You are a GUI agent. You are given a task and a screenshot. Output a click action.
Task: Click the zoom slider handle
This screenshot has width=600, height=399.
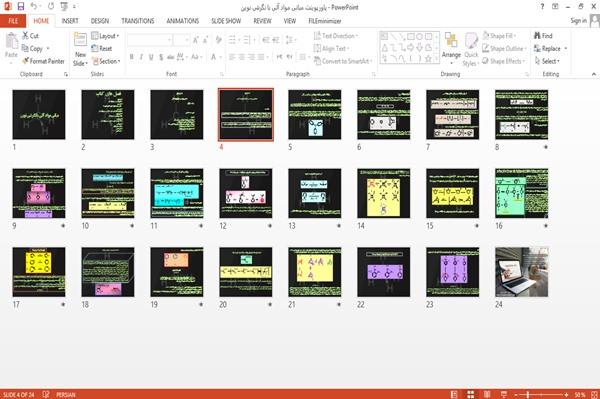(528, 394)
